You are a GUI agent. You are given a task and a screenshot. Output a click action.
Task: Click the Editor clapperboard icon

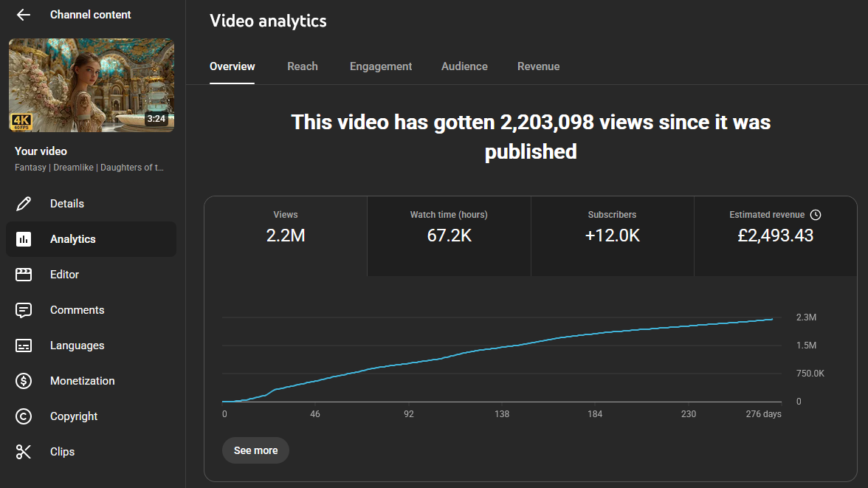(x=24, y=275)
